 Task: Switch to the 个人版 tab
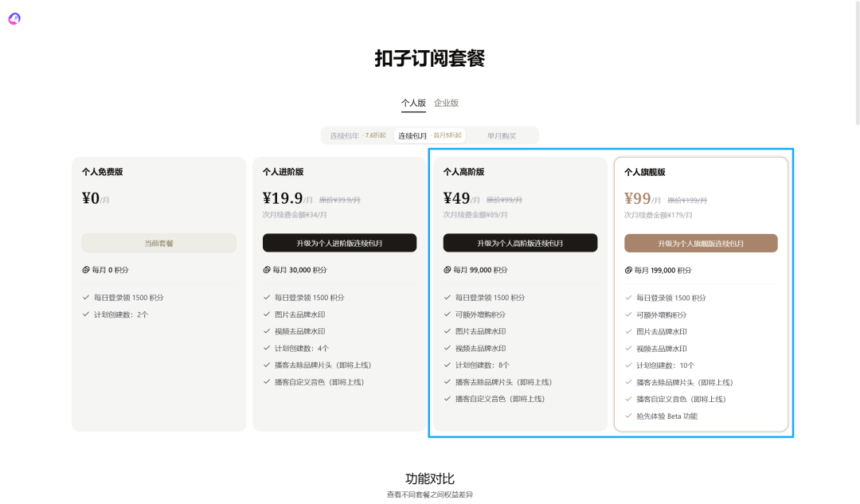412,103
